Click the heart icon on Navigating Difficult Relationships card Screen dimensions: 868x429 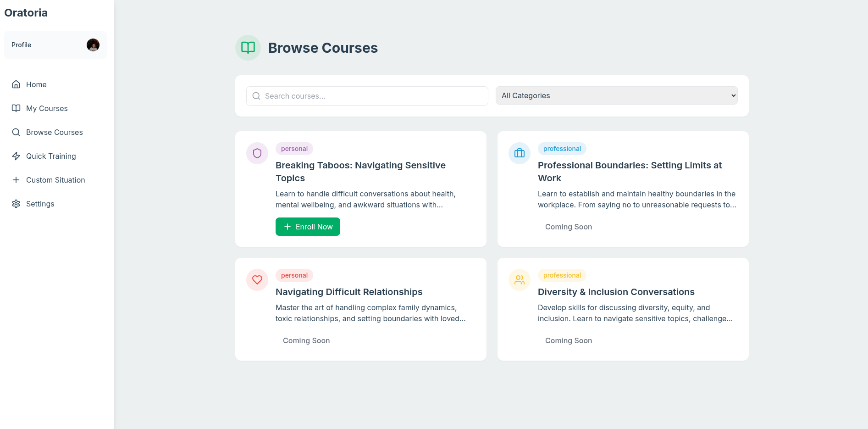[x=257, y=280]
